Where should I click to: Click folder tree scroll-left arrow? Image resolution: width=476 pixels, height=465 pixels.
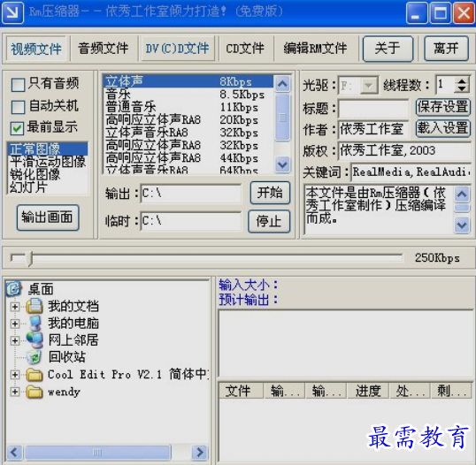pyautogui.click(x=14, y=453)
